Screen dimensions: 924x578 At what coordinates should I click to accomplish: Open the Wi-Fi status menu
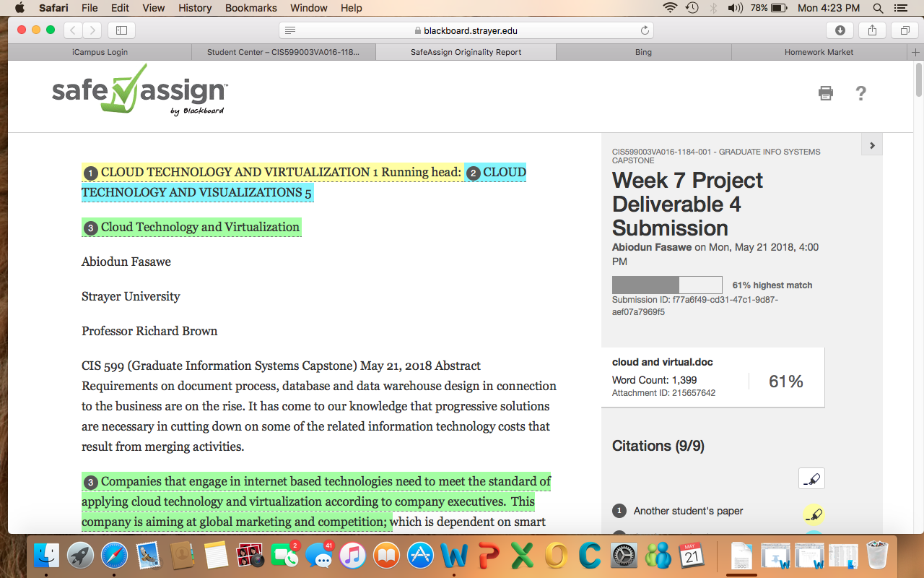tap(670, 8)
